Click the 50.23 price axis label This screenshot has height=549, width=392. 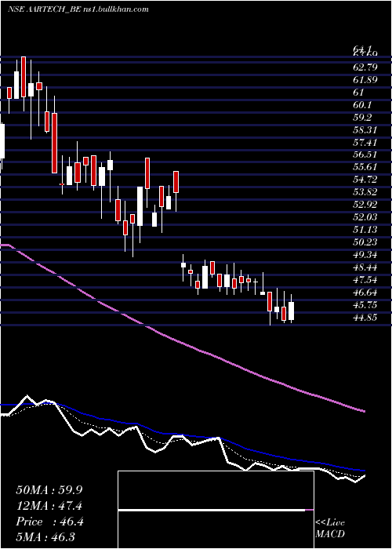pos(365,242)
